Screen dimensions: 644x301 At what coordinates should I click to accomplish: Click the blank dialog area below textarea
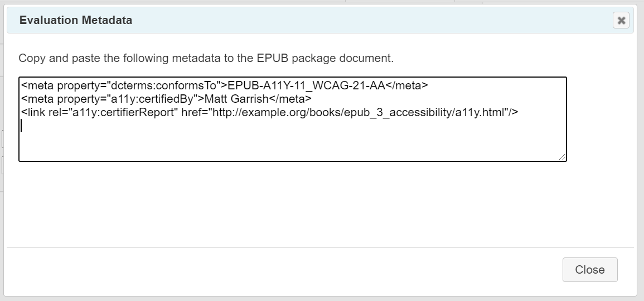click(321, 204)
